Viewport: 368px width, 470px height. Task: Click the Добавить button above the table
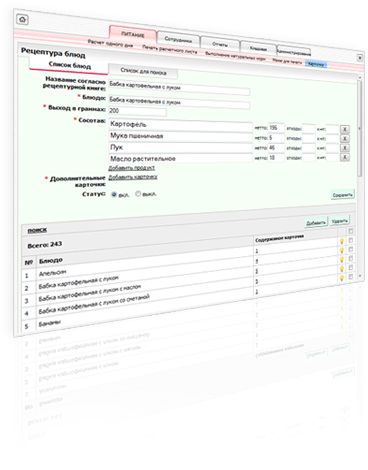(x=316, y=223)
